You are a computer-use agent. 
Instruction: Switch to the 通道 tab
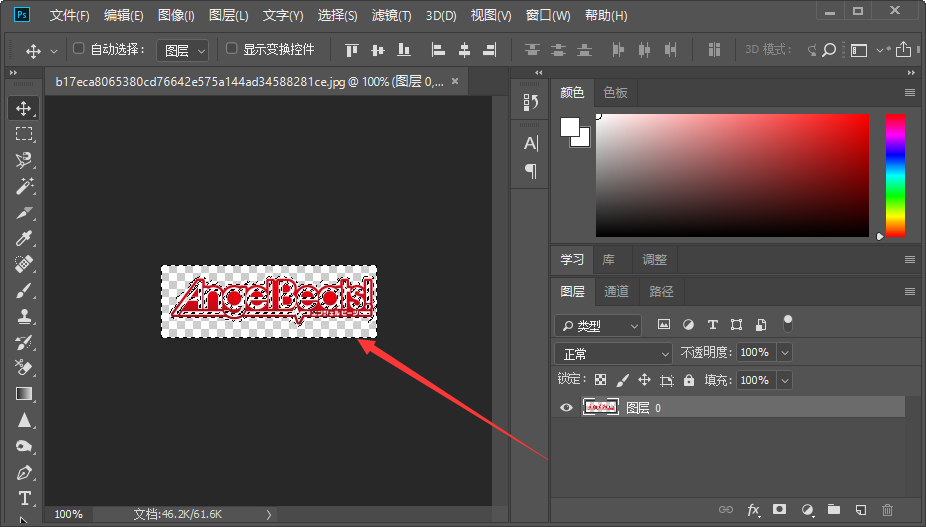coord(616,291)
